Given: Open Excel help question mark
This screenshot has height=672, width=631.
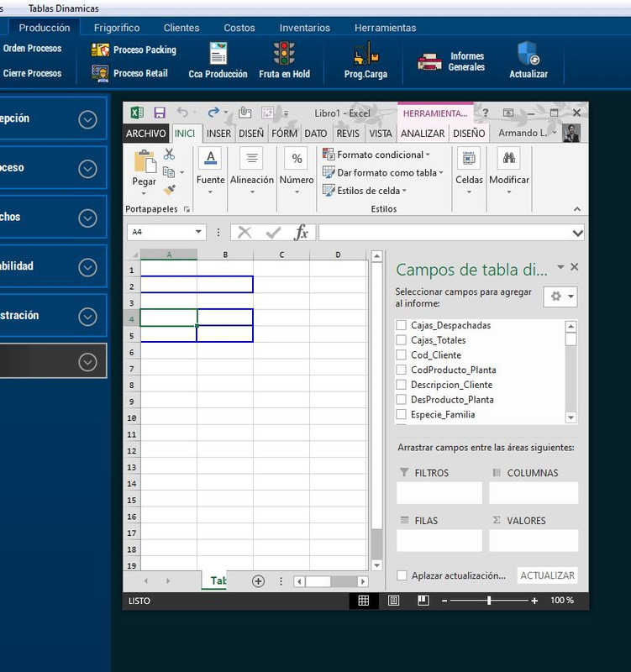Looking at the screenshot, I should tap(486, 113).
